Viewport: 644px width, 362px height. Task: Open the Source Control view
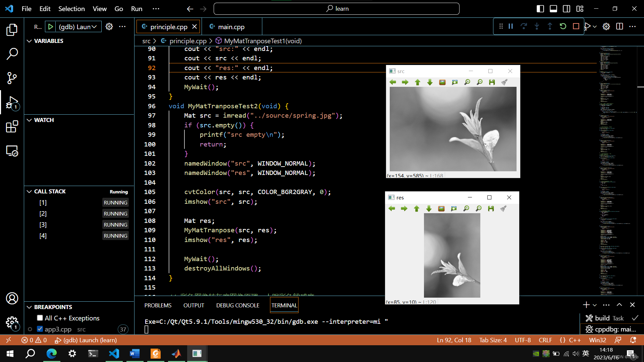[12, 78]
